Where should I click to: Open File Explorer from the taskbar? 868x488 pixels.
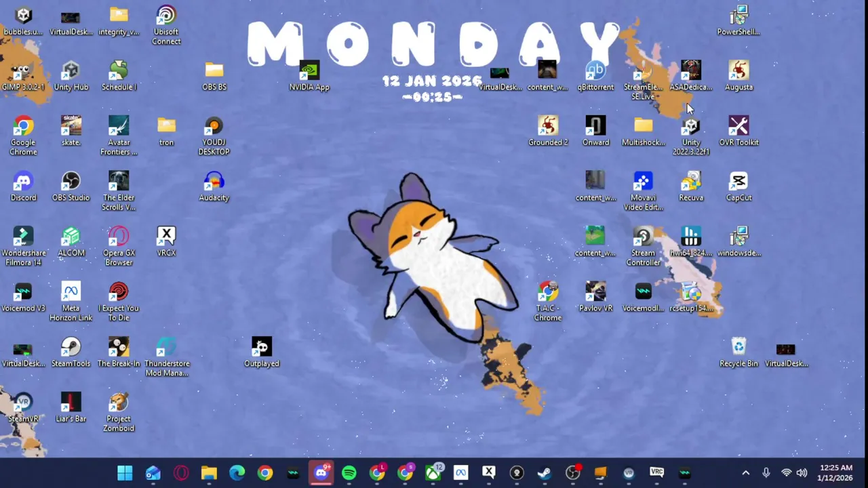click(209, 472)
